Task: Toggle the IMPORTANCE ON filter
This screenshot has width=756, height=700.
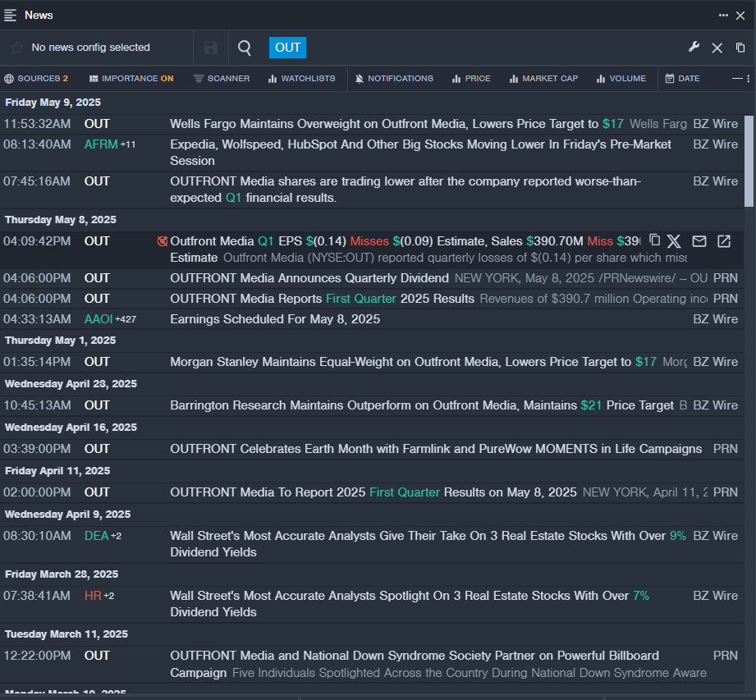Action: (x=131, y=78)
